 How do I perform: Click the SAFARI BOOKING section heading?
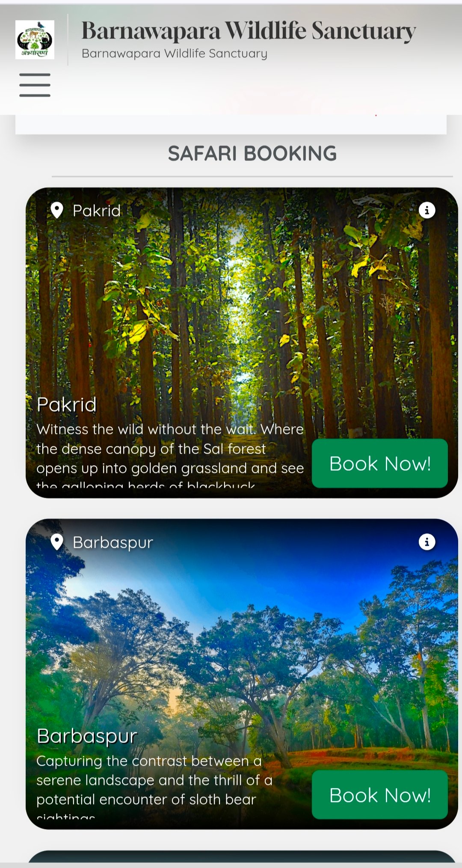(252, 153)
